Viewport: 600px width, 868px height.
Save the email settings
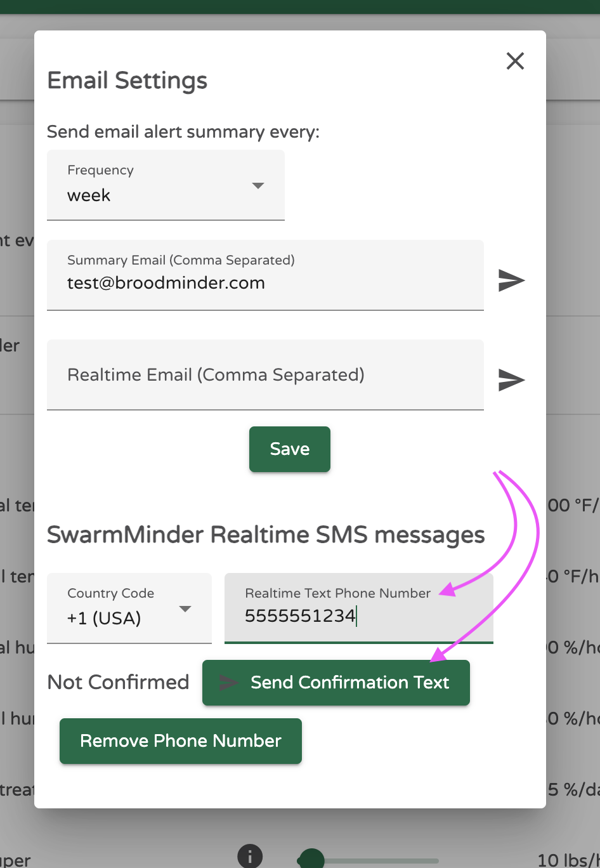click(290, 449)
